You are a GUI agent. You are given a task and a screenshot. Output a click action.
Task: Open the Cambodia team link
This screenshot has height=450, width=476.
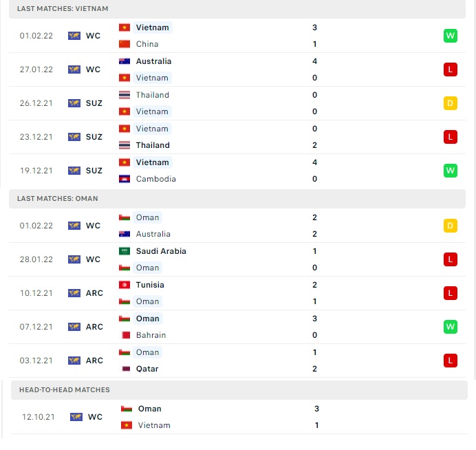point(155,179)
